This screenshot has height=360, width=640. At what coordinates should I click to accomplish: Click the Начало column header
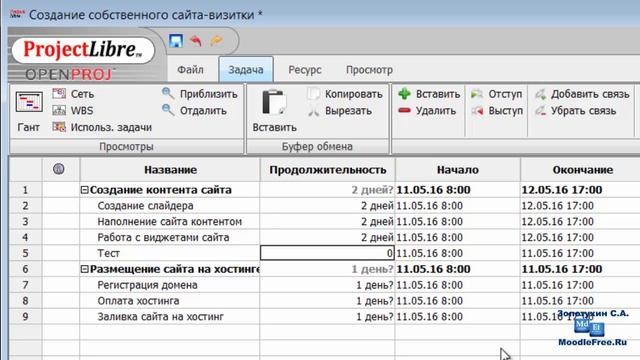pos(458,169)
